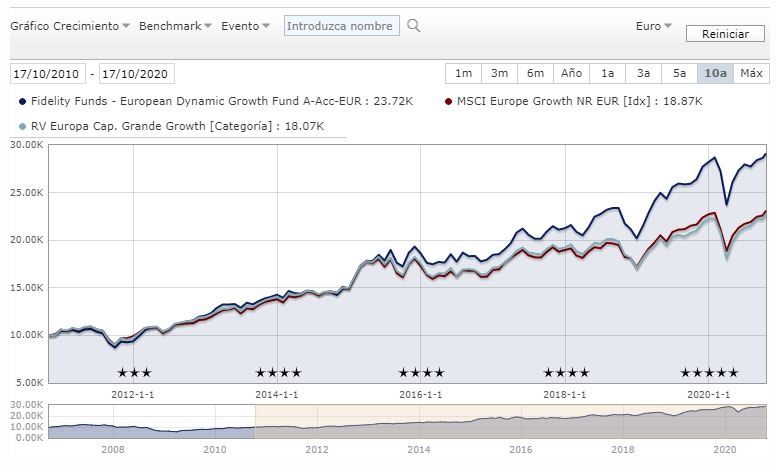Image resolution: width=776 pixels, height=466 pixels.
Task: Click the three-star rating near 2012
Action: click(x=134, y=373)
